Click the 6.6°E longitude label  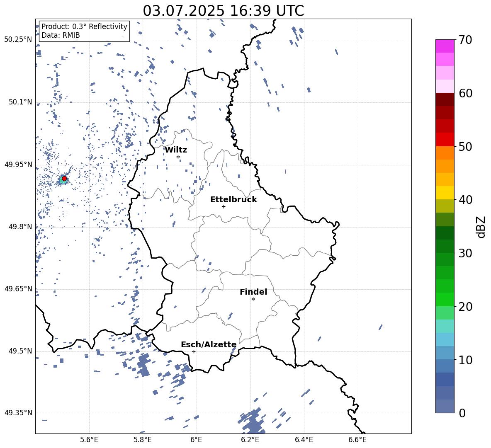(357, 440)
